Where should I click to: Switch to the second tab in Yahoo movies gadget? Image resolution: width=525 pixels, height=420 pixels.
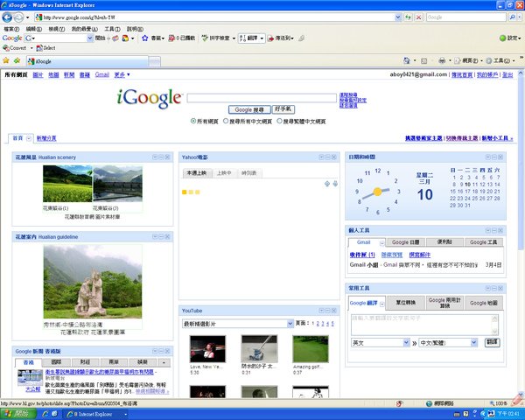[x=224, y=173]
